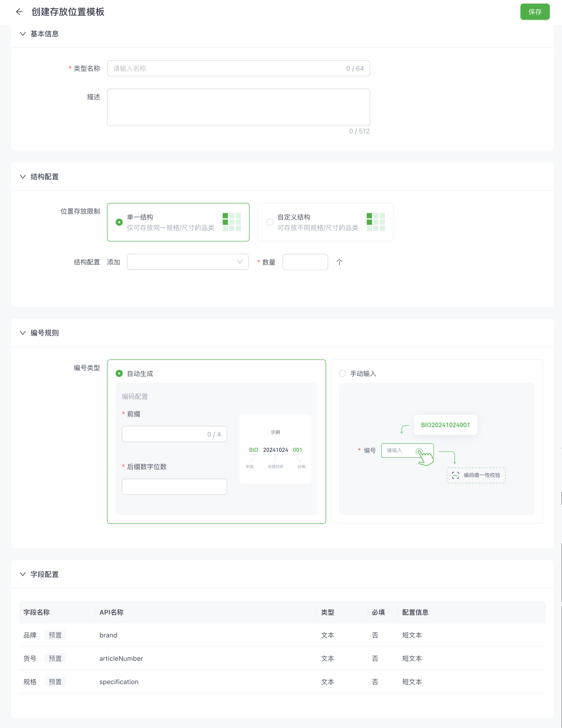Image resolution: width=562 pixels, height=728 pixels.
Task: Click the code uniqueness scan icon
Action: (455, 475)
